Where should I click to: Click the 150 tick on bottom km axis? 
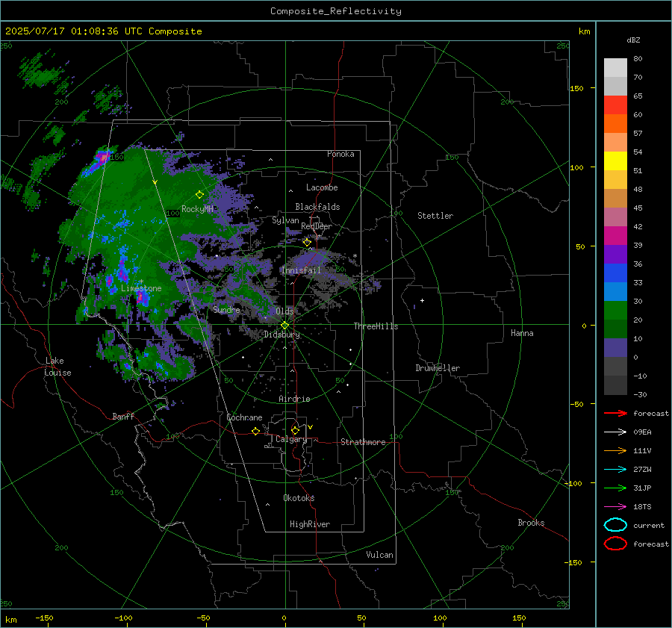(x=519, y=618)
